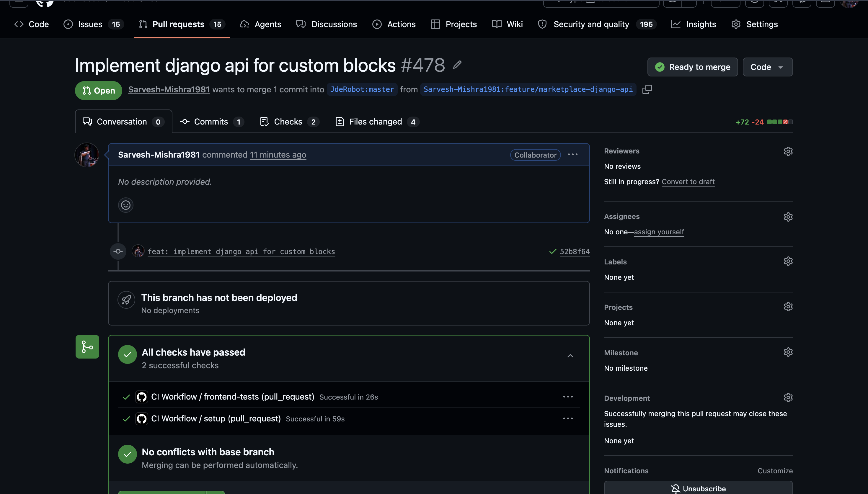Open repository Settings tab
This screenshot has width=868, height=494.
tap(755, 24)
